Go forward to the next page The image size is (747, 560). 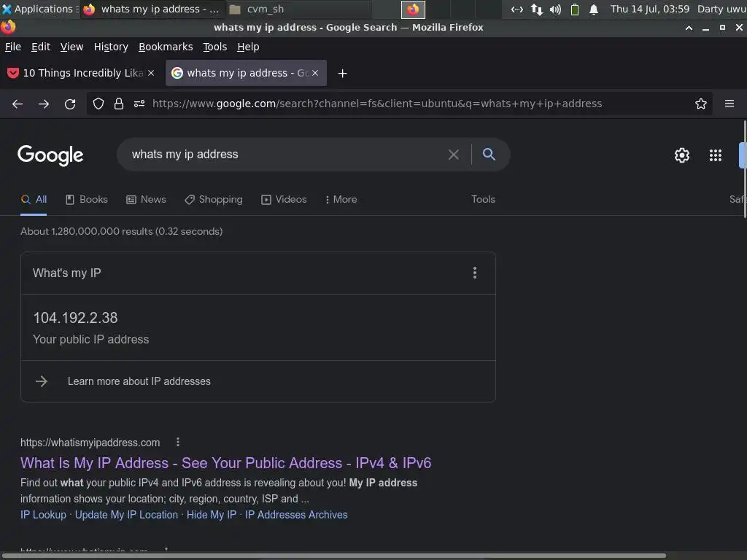(43, 104)
